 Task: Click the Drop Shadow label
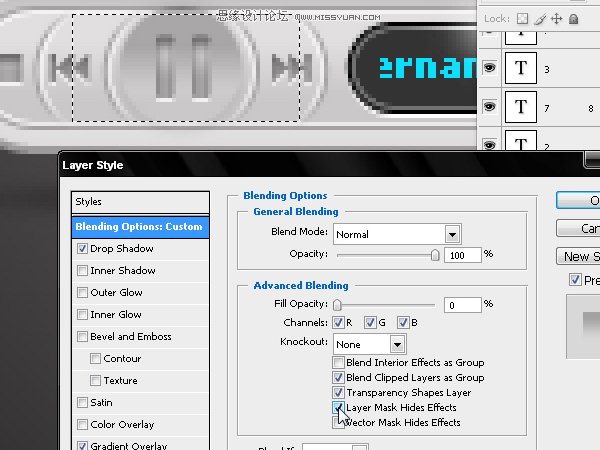[122, 249]
